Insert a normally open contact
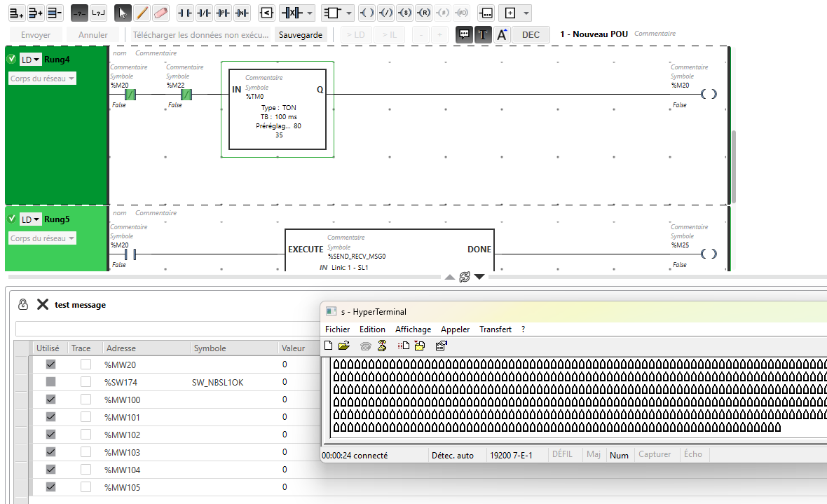827x504 pixels. 185,13
